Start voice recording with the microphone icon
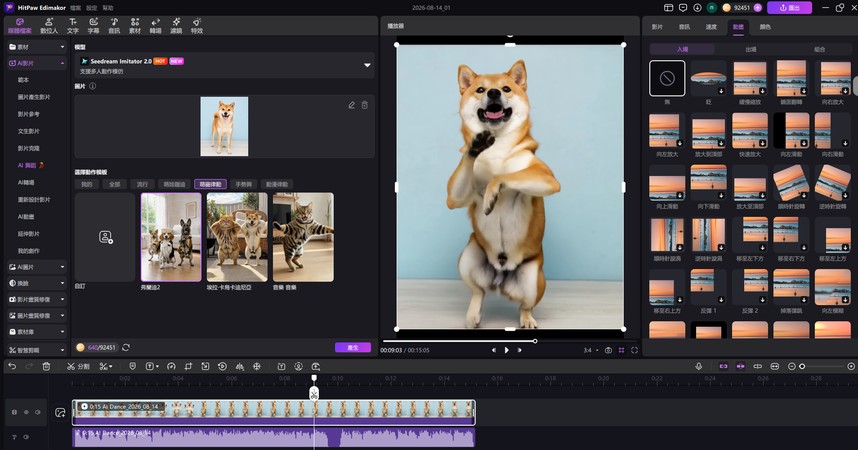 coord(699,366)
